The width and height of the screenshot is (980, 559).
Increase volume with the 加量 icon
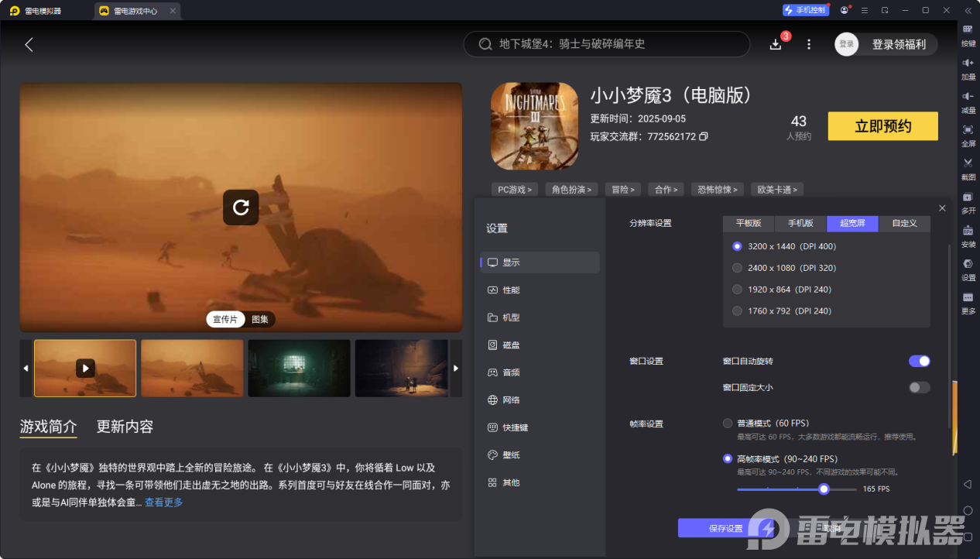pyautogui.click(x=968, y=70)
